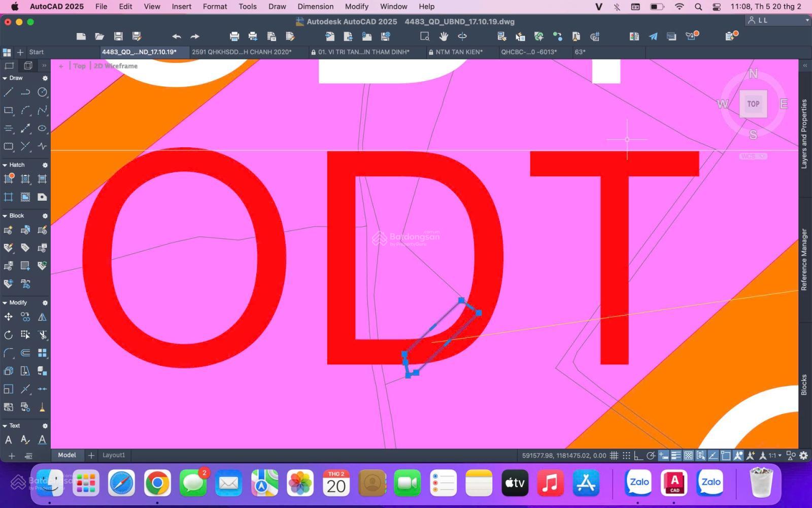Open the Dimension menu
Image resolution: width=812 pixels, height=508 pixels.
(x=315, y=7)
